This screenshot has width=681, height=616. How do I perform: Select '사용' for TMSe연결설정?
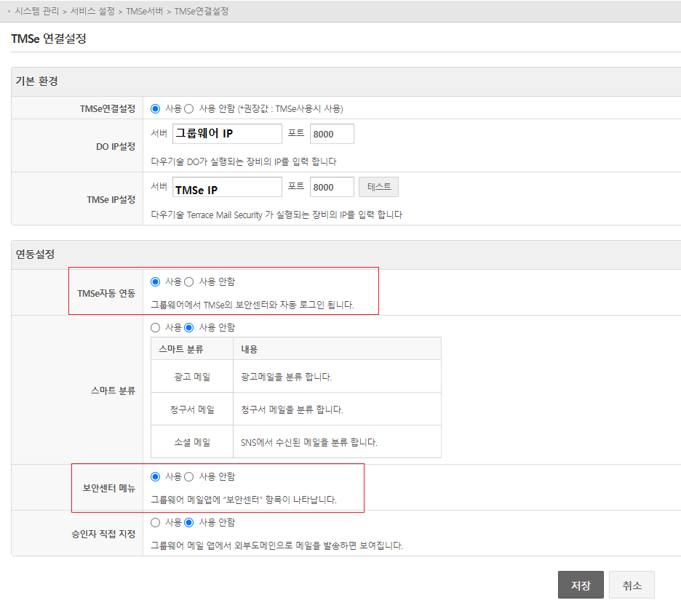pyautogui.click(x=155, y=108)
